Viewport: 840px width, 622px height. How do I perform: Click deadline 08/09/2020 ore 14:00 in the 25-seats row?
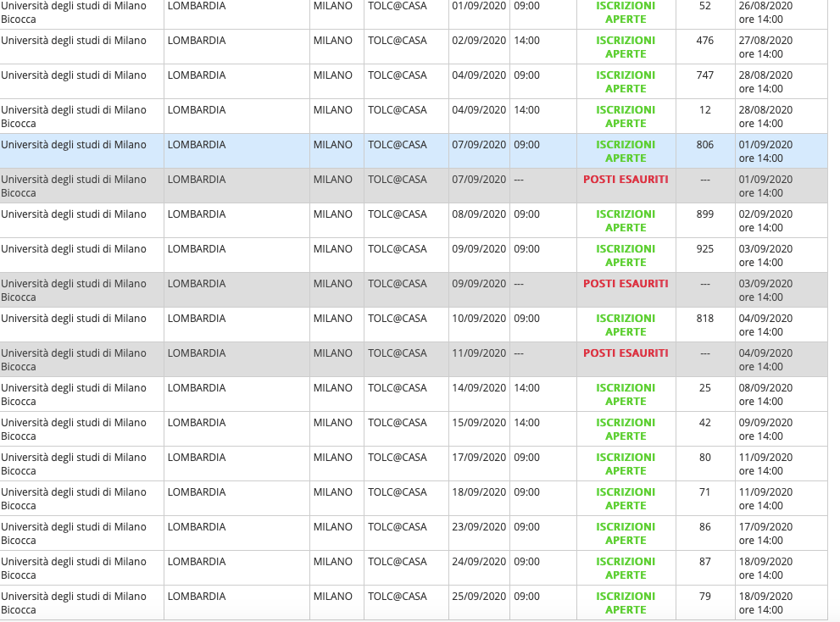765,395
